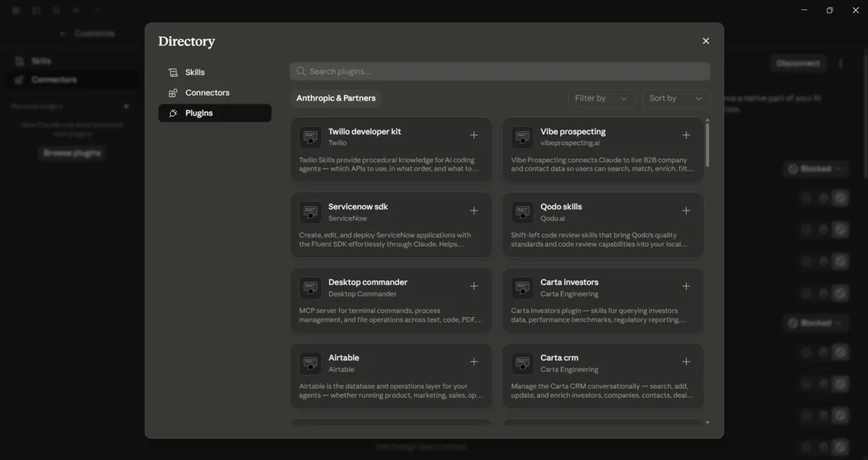Open the Carta crm title

(559, 358)
